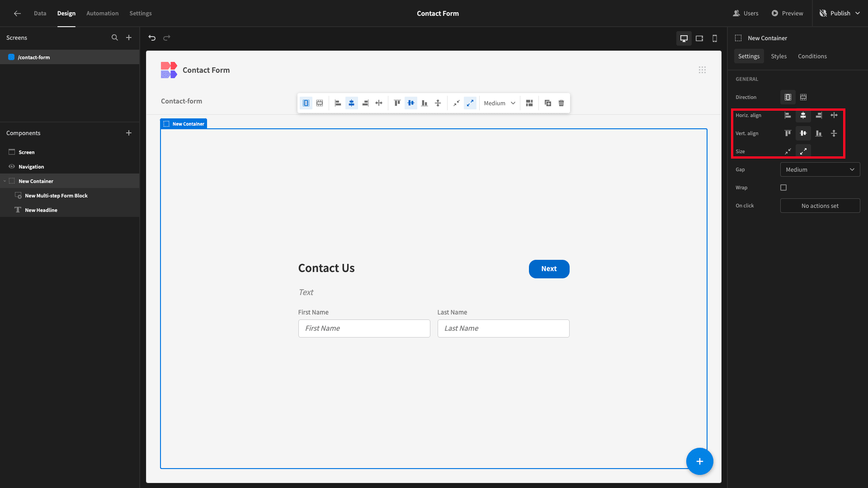Open the No actions set button
Viewport: 868px width, 488px height.
point(820,206)
